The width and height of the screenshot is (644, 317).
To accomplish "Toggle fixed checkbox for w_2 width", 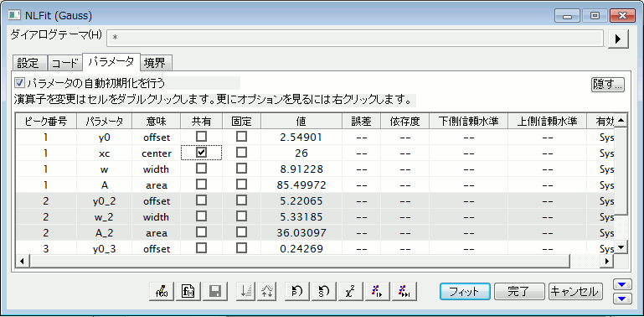I will coord(241,216).
